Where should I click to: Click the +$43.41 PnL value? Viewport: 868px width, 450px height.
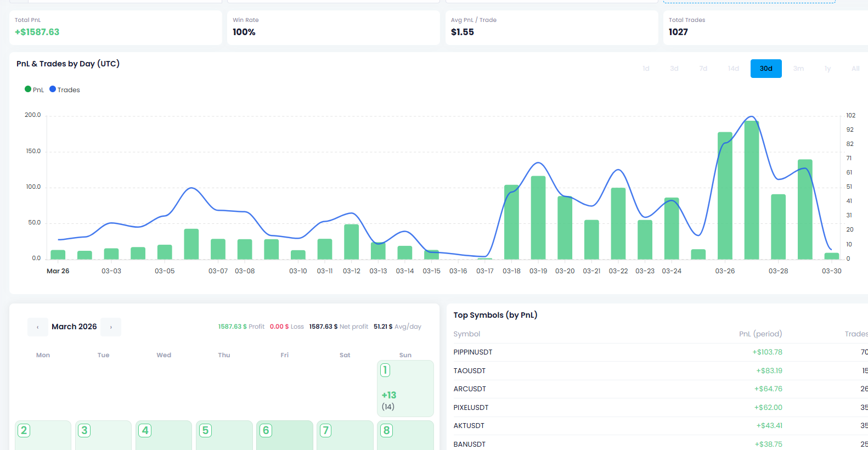769,426
